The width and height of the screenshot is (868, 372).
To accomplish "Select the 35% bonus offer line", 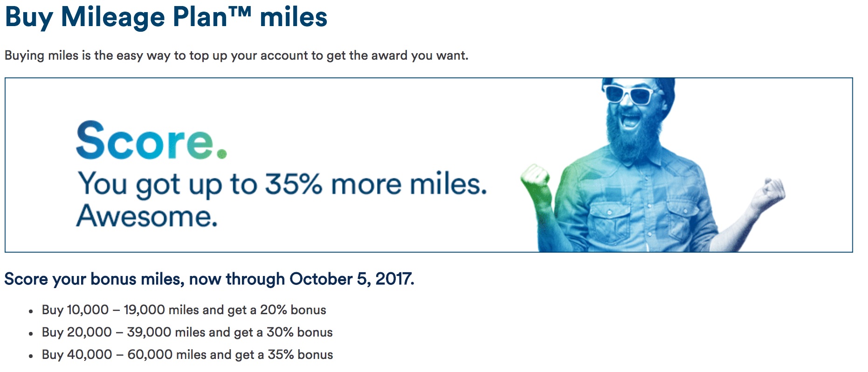I will pyautogui.click(x=187, y=355).
